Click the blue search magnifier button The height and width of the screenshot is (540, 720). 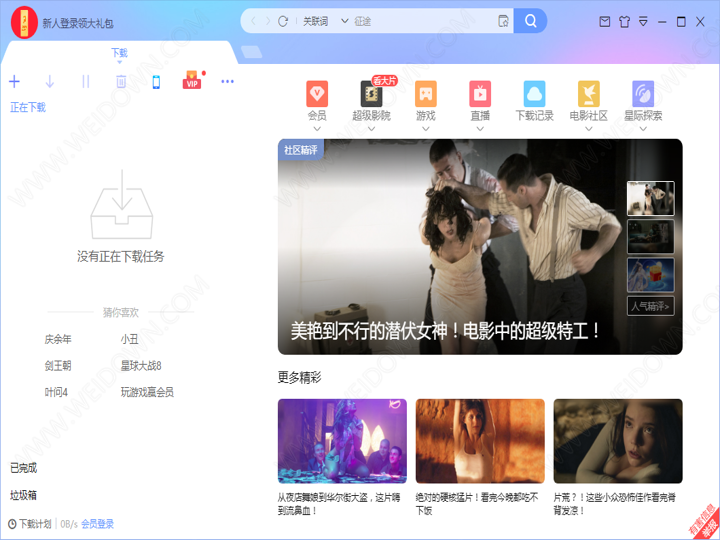[530, 21]
